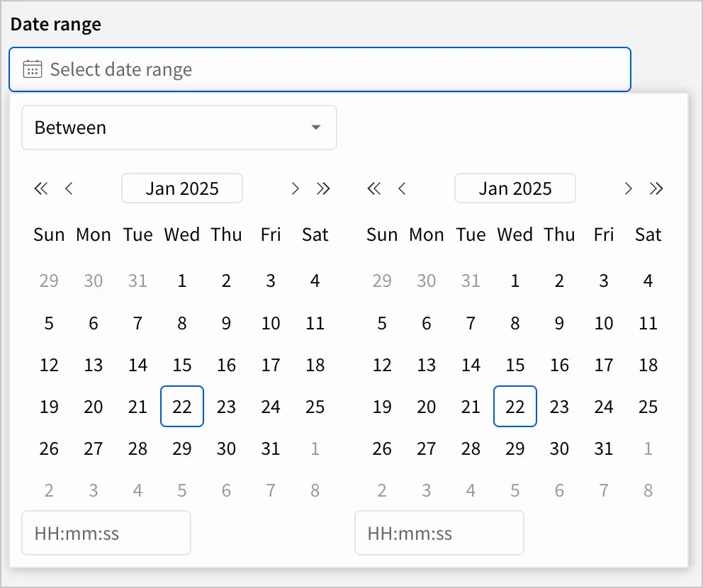Choose January 6 in the right calendar

coord(427,322)
